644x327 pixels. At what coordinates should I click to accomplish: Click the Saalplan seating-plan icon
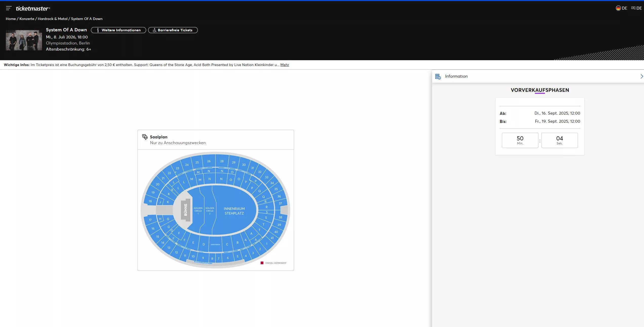pyautogui.click(x=145, y=137)
